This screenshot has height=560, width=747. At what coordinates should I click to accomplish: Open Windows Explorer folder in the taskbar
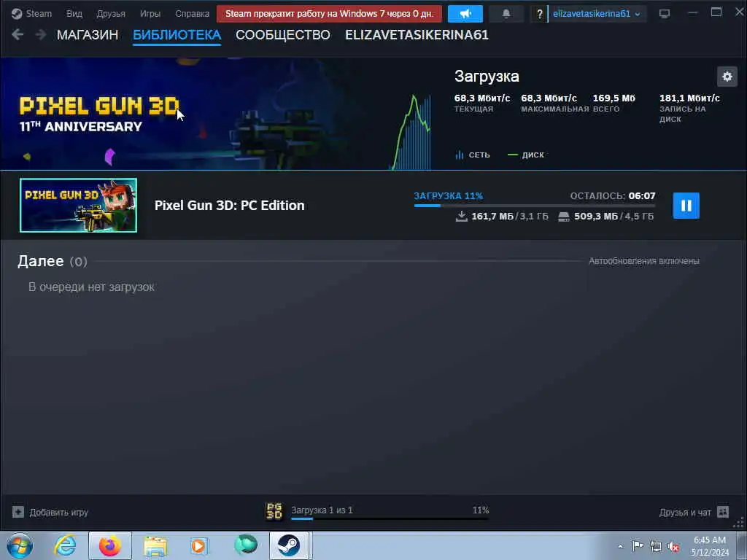tap(155, 546)
